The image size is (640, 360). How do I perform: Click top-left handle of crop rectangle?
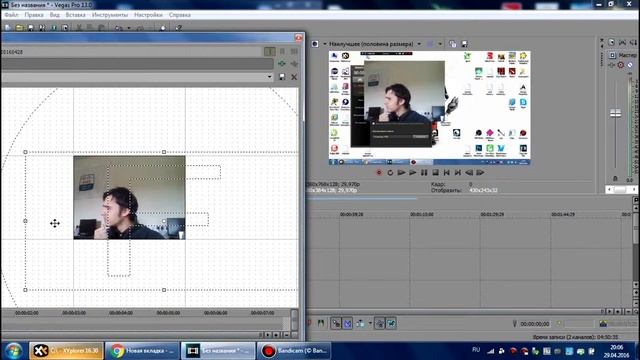[25, 152]
